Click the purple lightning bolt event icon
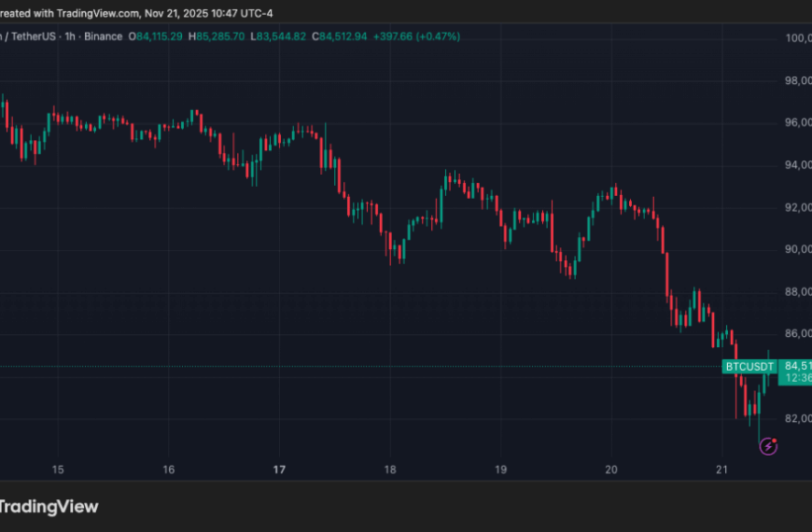Screen dimensions: 812x532 (x=768, y=446)
